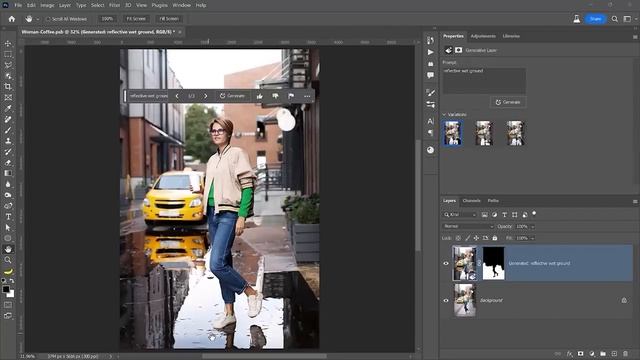Select the Zoom tool in toolbar

tap(8, 260)
